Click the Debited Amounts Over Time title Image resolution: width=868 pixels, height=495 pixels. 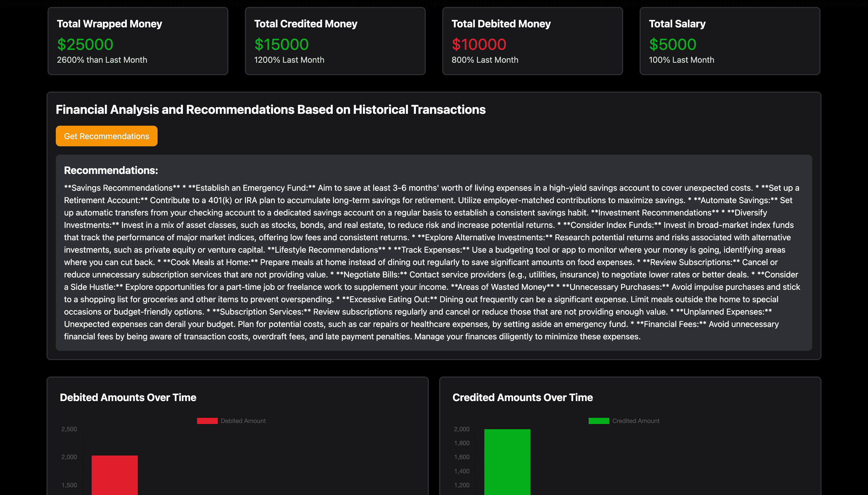[128, 397]
